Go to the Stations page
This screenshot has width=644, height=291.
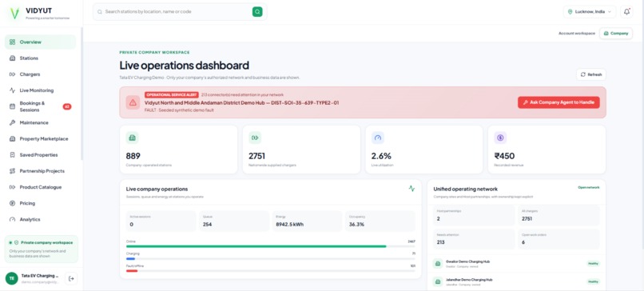click(x=40, y=58)
